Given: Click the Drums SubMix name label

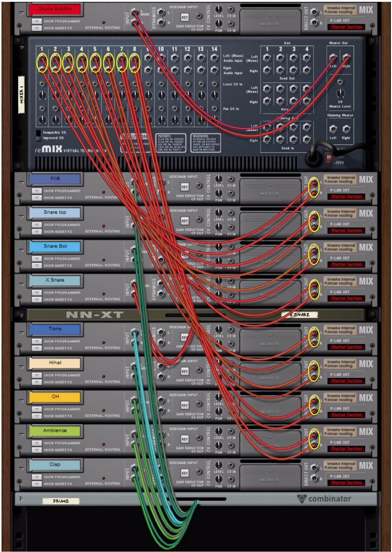Looking at the screenshot, I should pyautogui.click(x=55, y=9).
